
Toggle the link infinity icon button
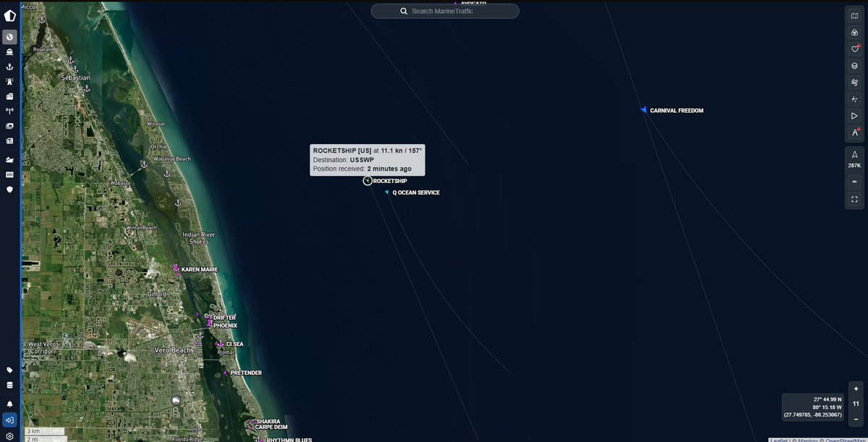point(854,182)
